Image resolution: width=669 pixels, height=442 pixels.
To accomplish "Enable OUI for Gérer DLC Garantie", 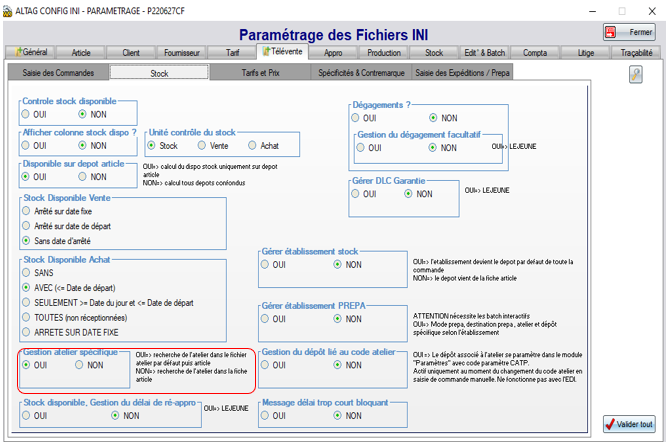I will (x=357, y=194).
